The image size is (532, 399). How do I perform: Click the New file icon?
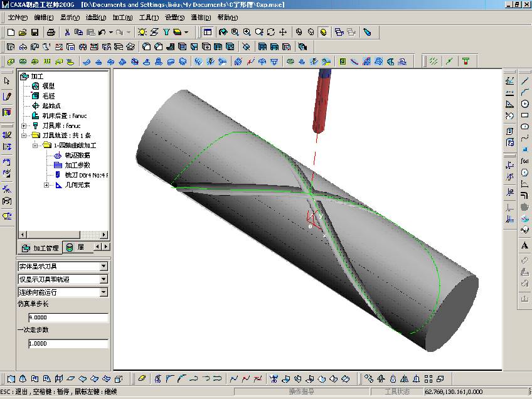pos(11,32)
